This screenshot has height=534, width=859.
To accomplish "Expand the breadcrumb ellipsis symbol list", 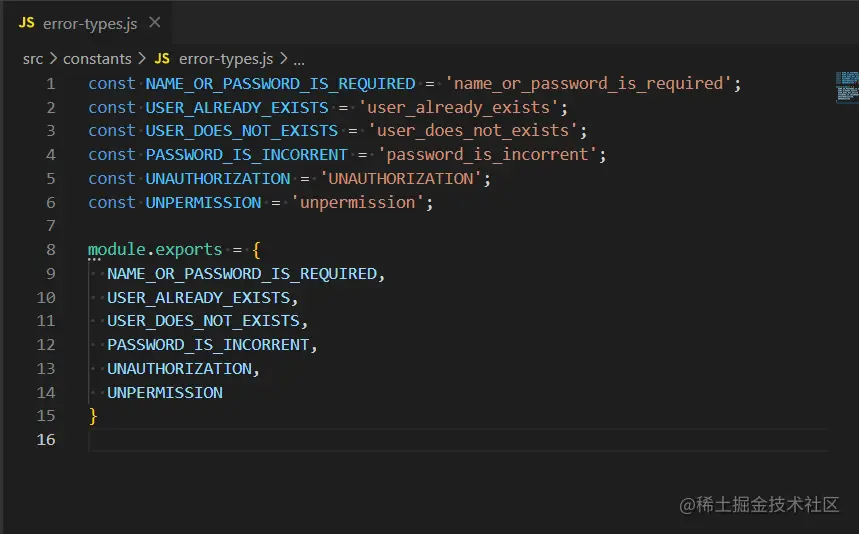I will click(x=299, y=61).
